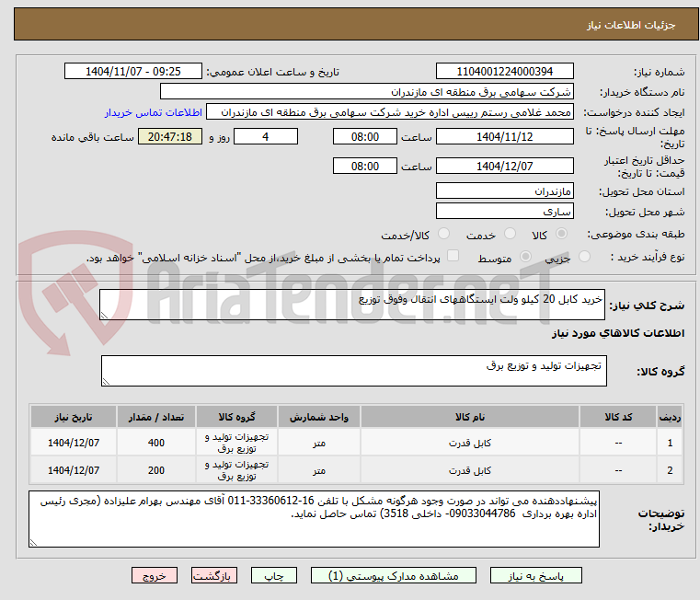The image size is (700, 600).
Task: Click the واحد شمارش column header
Action: (319, 417)
